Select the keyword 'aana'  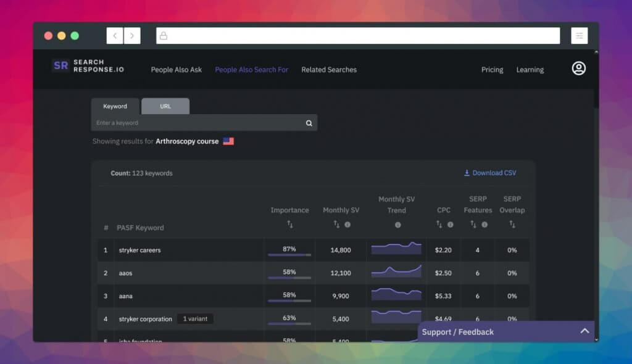pyautogui.click(x=125, y=296)
